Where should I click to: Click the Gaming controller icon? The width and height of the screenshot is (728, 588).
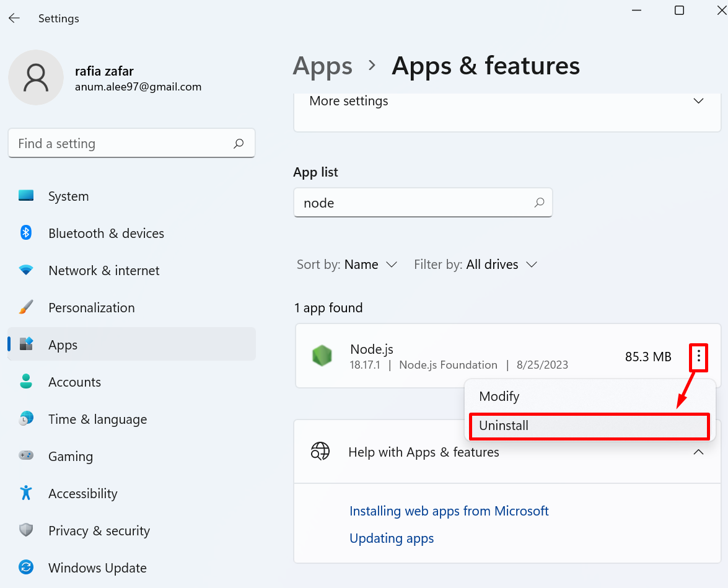(x=26, y=455)
